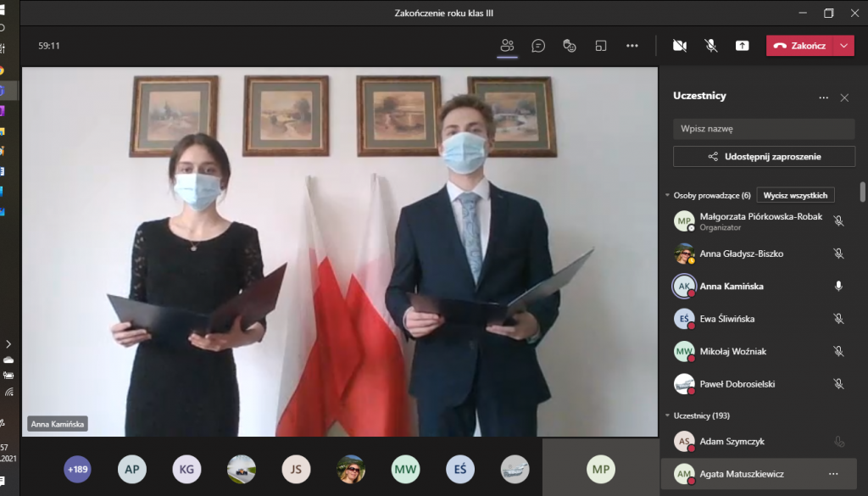Click the Zakończ hang-up button
The height and width of the screenshot is (496, 868).
[x=799, y=46]
